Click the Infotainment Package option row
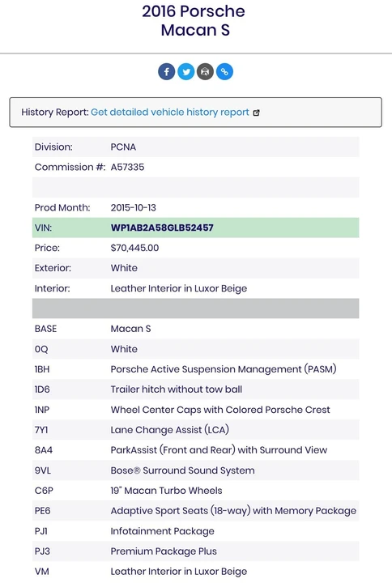Screen dimensions: 392x583 (196, 531)
